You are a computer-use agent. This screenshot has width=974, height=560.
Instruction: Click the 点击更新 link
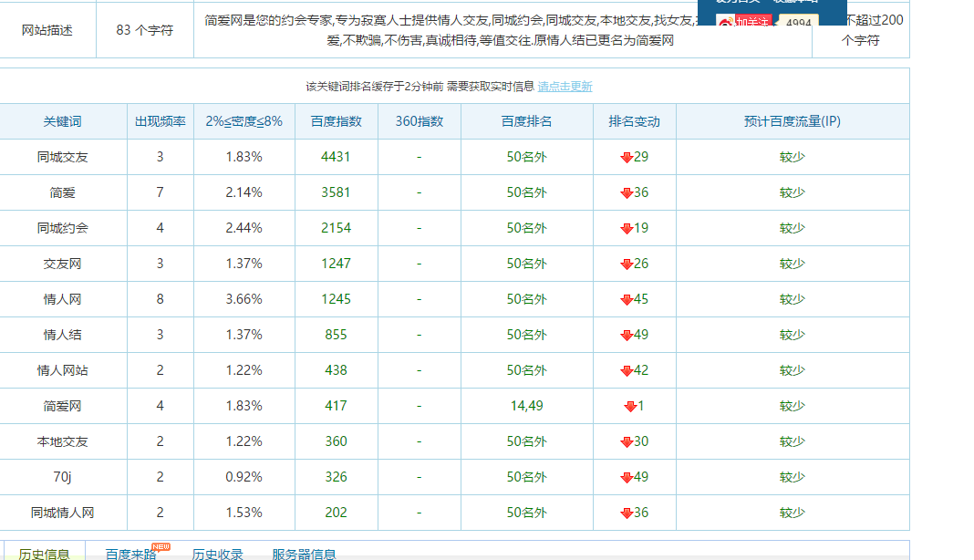tap(565, 87)
